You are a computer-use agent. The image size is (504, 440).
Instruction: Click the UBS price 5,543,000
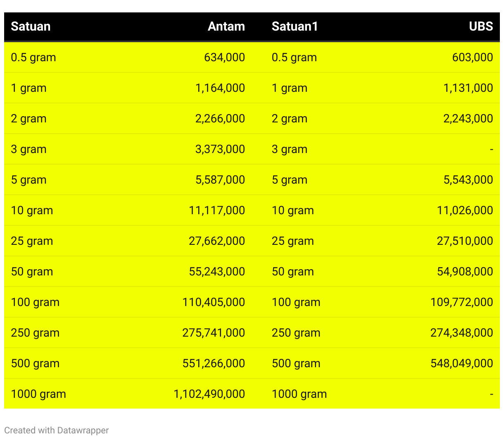pos(468,180)
